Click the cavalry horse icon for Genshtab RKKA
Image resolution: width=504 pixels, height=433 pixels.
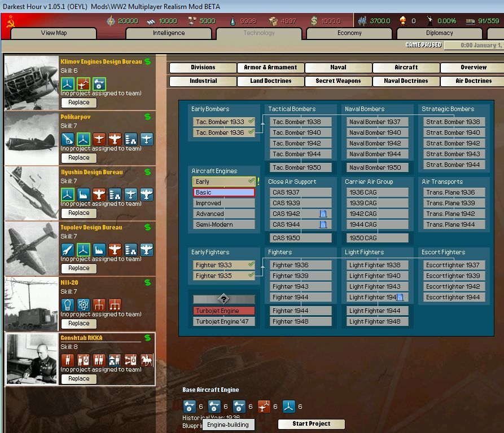click(147, 360)
